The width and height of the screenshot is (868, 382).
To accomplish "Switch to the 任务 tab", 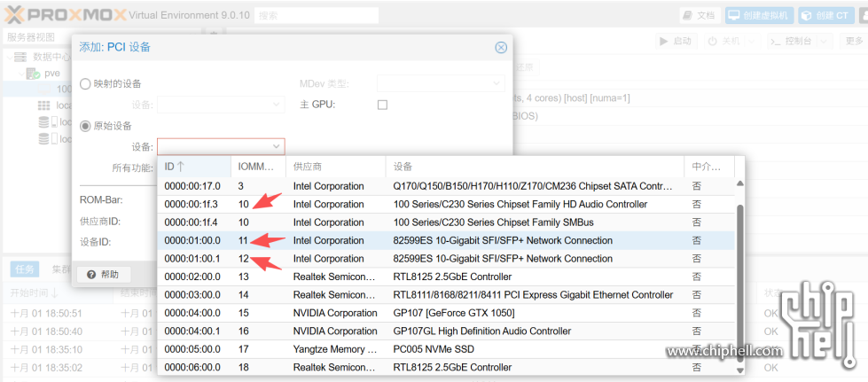I will pos(24,269).
